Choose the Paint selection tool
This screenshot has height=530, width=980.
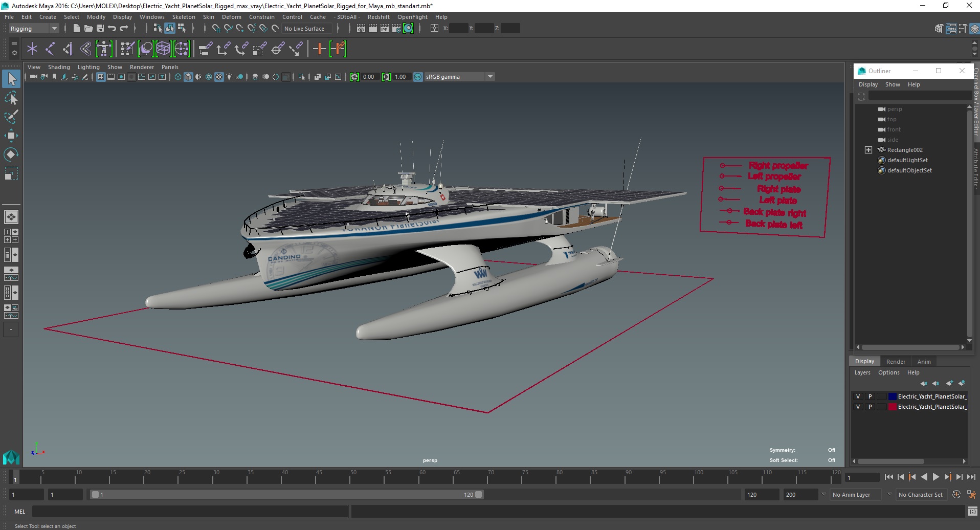[11, 116]
